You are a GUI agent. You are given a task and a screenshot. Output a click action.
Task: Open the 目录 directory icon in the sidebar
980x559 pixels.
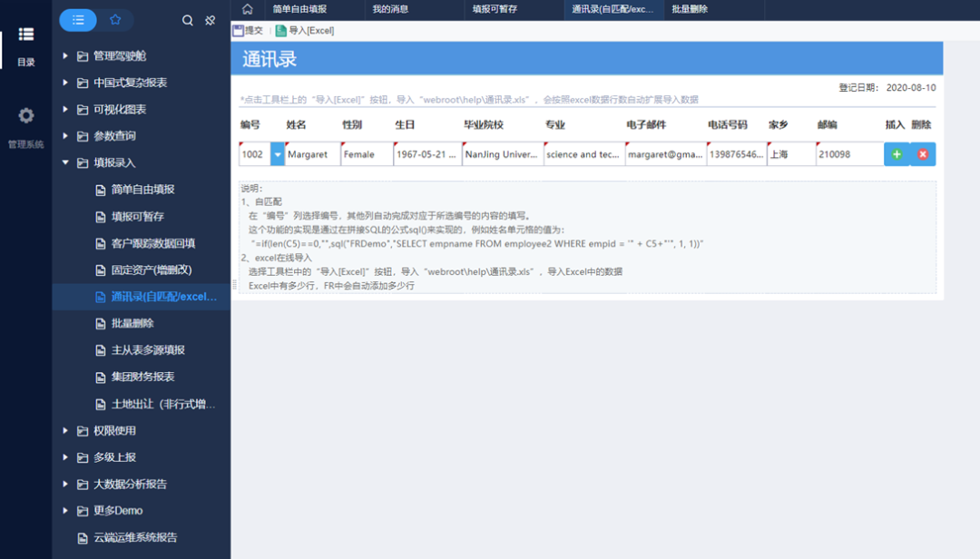coord(25,34)
